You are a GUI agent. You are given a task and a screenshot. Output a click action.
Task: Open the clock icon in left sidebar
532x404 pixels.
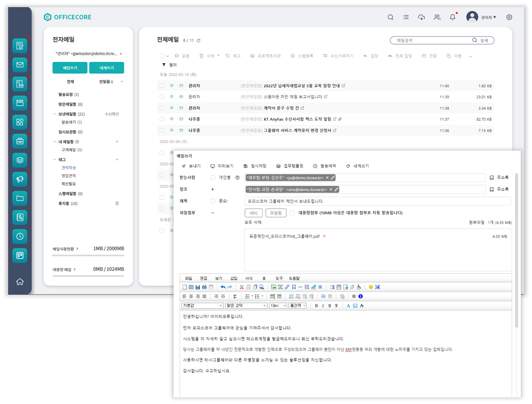click(20, 237)
